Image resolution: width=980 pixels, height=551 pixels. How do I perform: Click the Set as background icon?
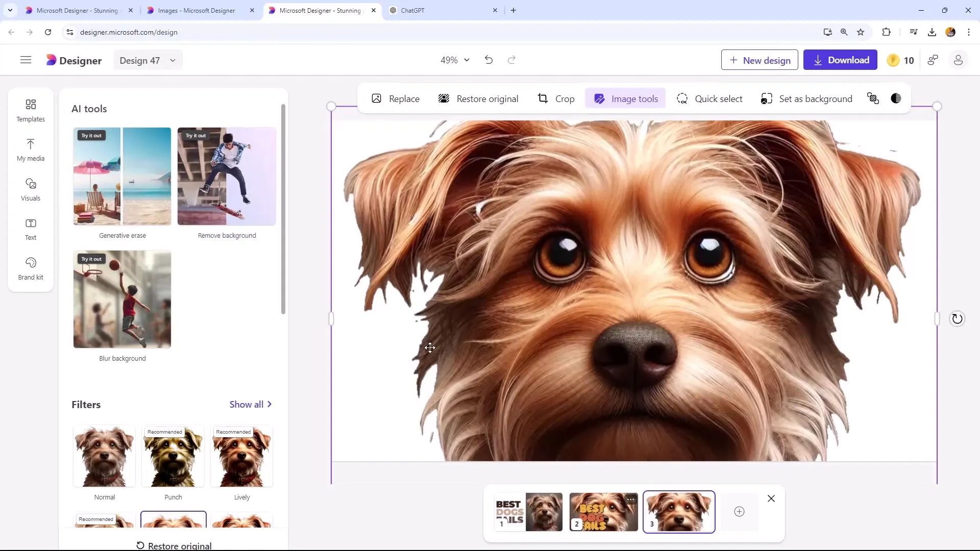coord(767,99)
